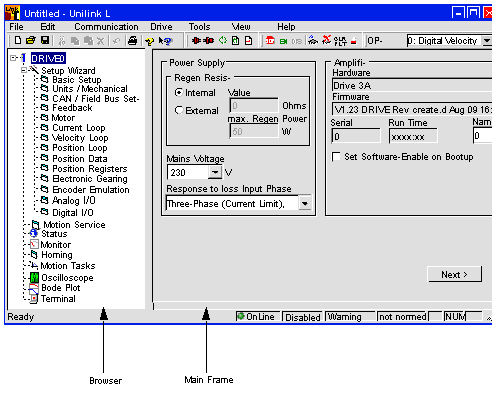Open the Help menu

(286, 27)
